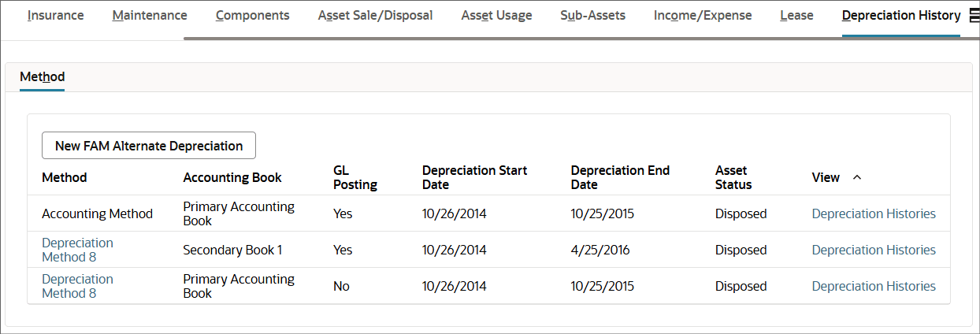Sort by Asset Status column header
980x334 pixels.
pyautogui.click(x=733, y=177)
